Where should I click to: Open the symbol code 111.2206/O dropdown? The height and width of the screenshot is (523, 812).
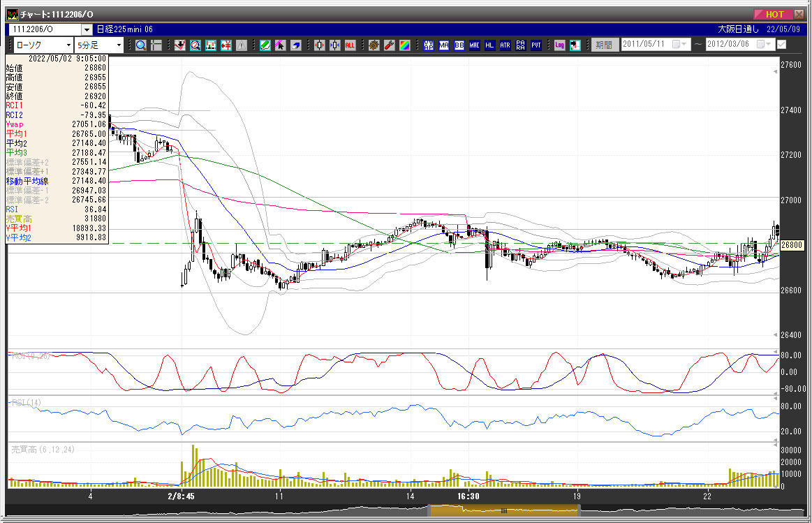(x=87, y=29)
